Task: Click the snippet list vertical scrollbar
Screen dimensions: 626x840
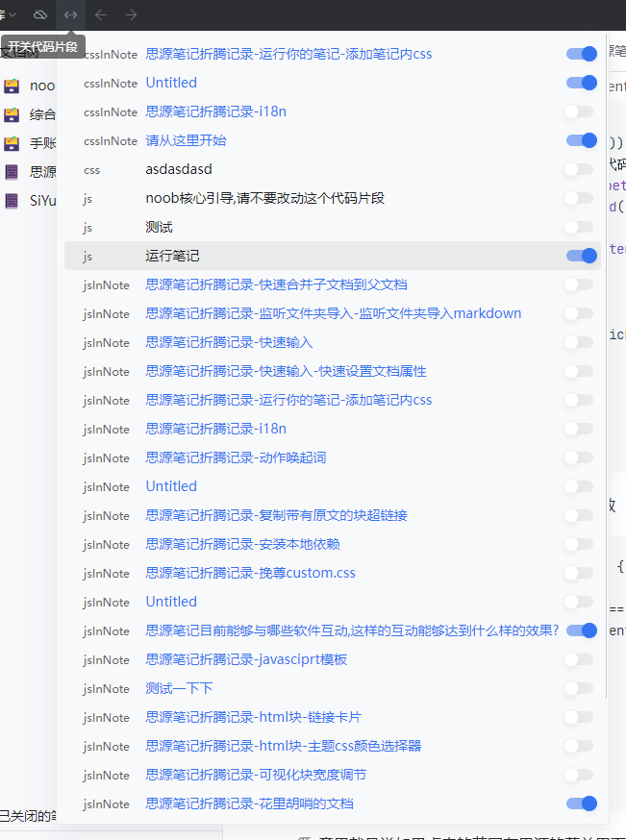Action: point(606,367)
